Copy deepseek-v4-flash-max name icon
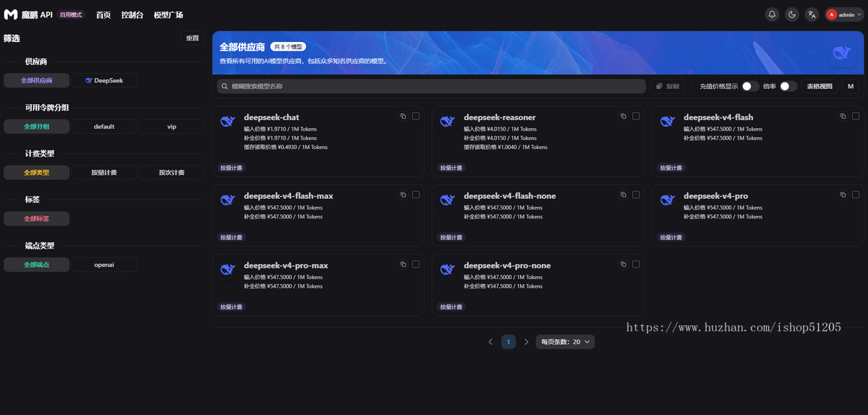868x415 pixels. click(x=404, y=195)
